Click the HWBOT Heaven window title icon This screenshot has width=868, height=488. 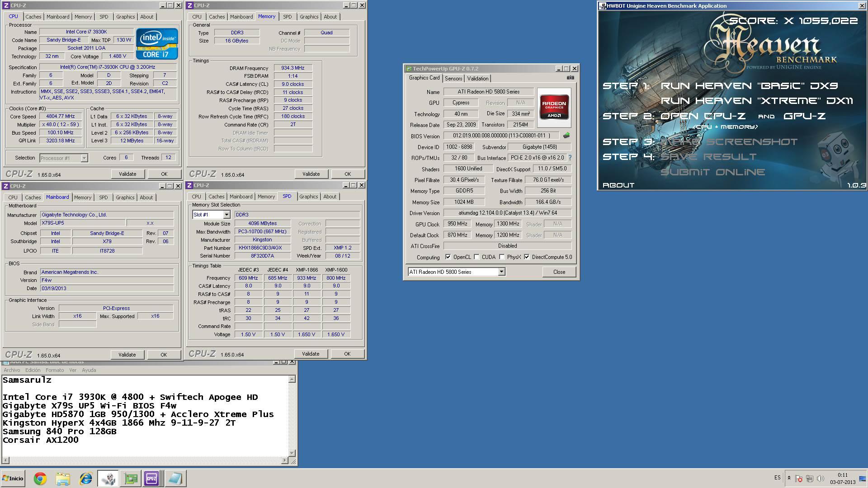603,6
